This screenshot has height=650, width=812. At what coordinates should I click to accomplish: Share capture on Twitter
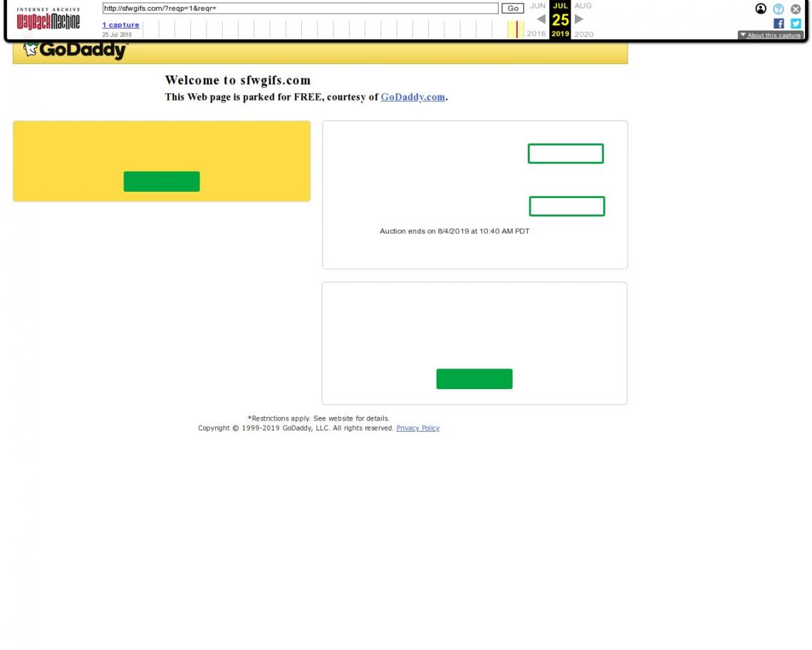click(x=796, y=24)
